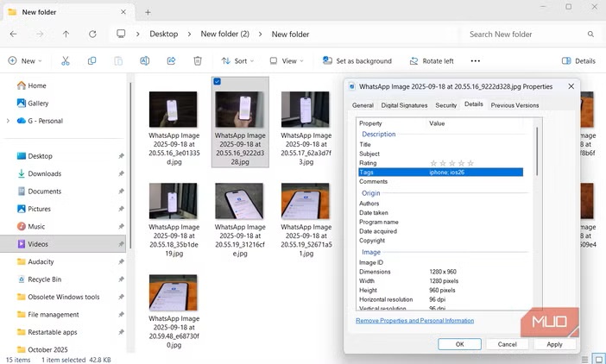
Task: Toggle the Details pane button
Action: point(578,61)
